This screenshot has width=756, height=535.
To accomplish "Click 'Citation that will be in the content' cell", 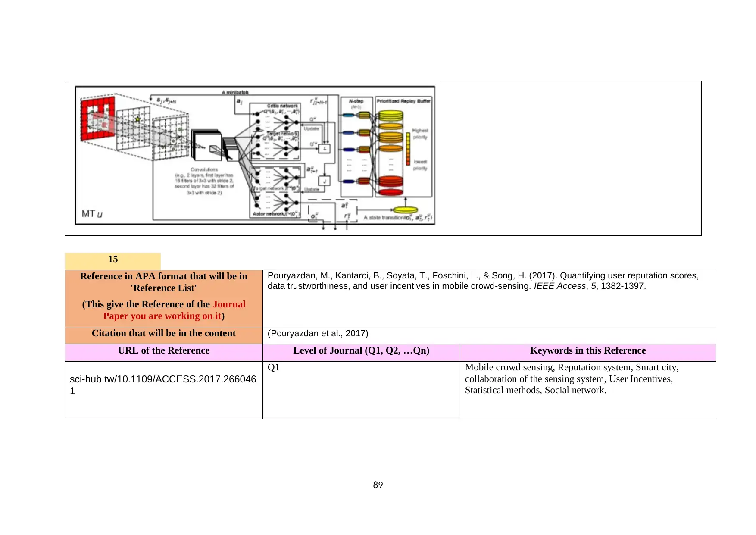I will click(164, 335).
